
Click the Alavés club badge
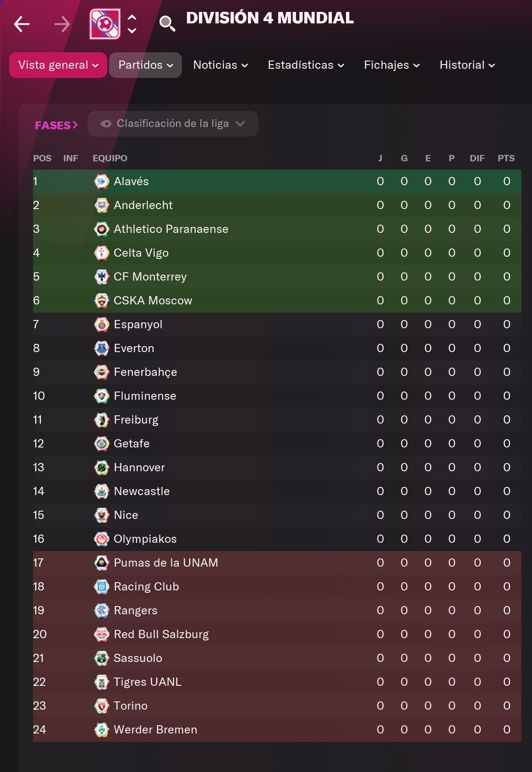[x=101, y=182]
